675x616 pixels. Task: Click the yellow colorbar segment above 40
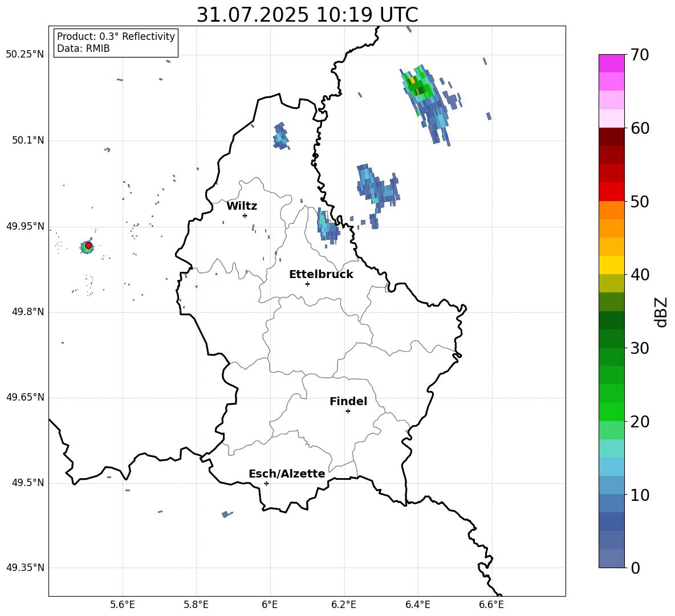pyautogui.click(x=611, y=265)
